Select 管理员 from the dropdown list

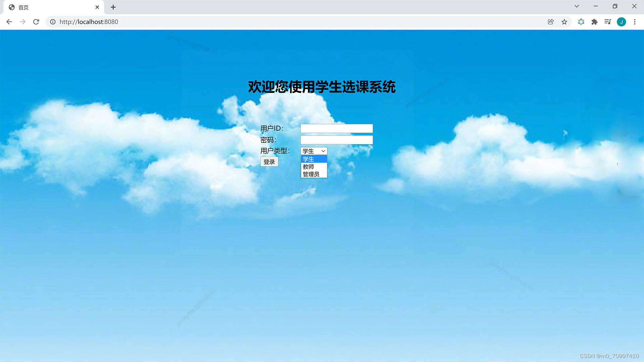point(311,174)
